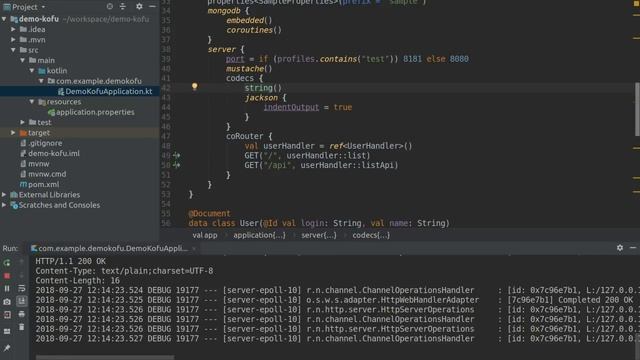Click 'mustache()' call in editor
The height and width of the screenshot is (360, 640).
(249, 69)
